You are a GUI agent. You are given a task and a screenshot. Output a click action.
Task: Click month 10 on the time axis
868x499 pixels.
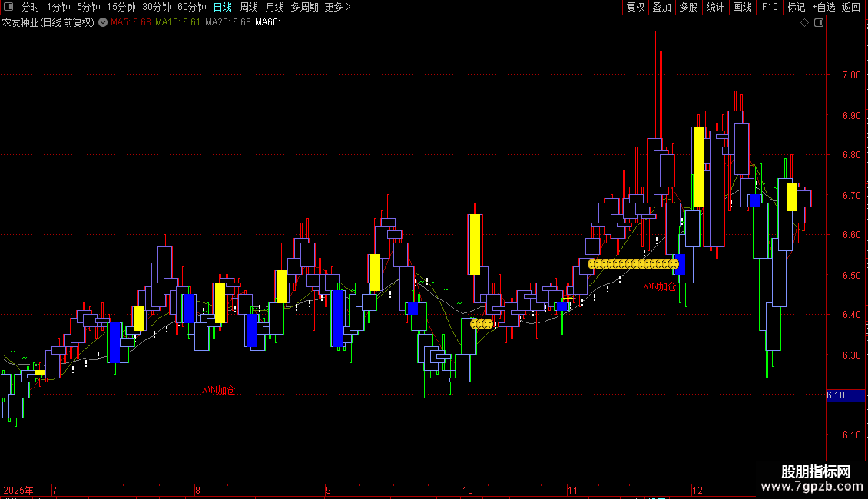click(468, 490)
